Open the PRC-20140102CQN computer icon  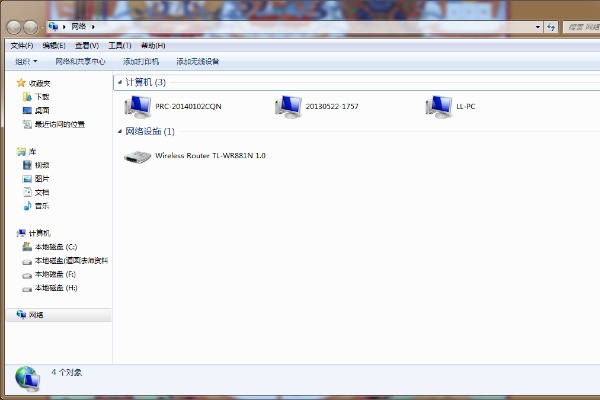(x=137, y=106)
